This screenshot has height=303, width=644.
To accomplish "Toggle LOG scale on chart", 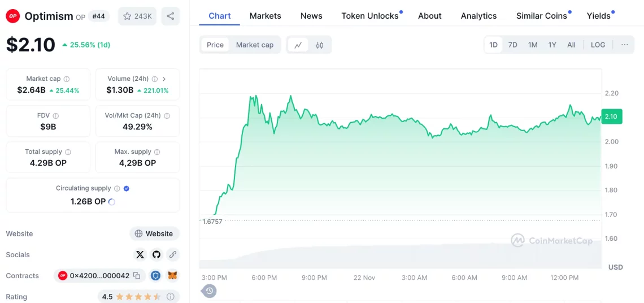I will pos(598,45).
